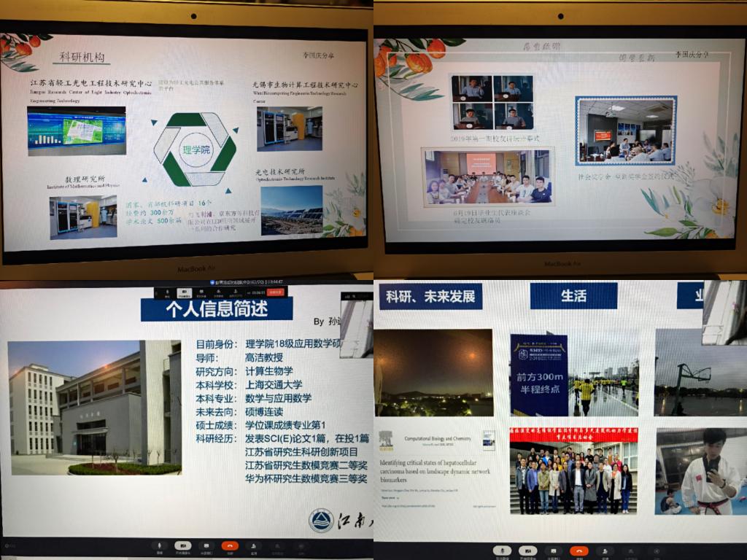End call with red button under taekwondo slide

[580, 551]
